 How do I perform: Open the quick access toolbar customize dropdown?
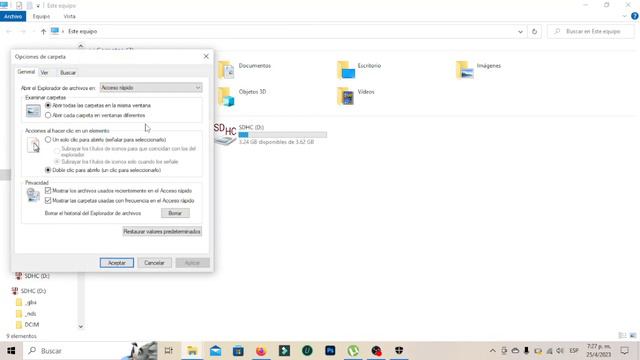[x=38, y=6]
